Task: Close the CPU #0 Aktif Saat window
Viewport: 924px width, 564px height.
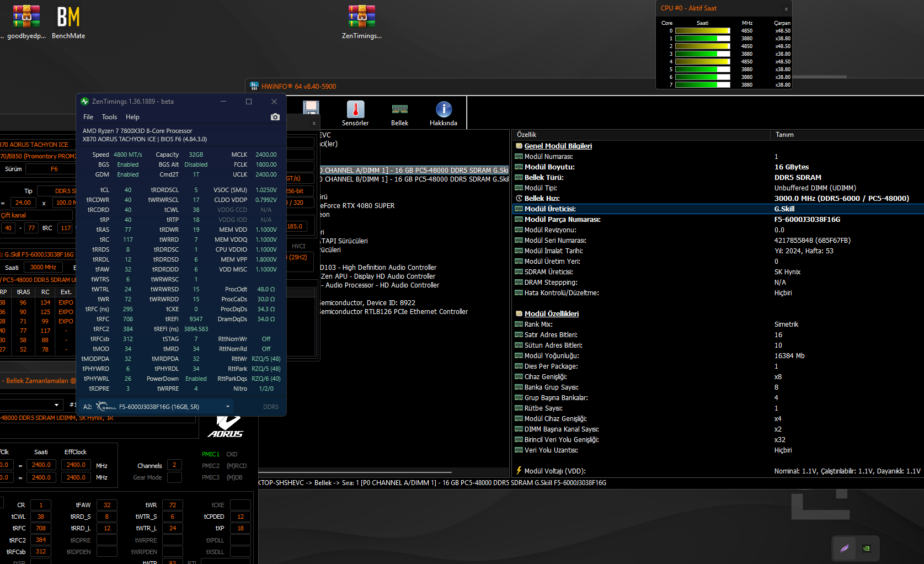Action: 786,9
